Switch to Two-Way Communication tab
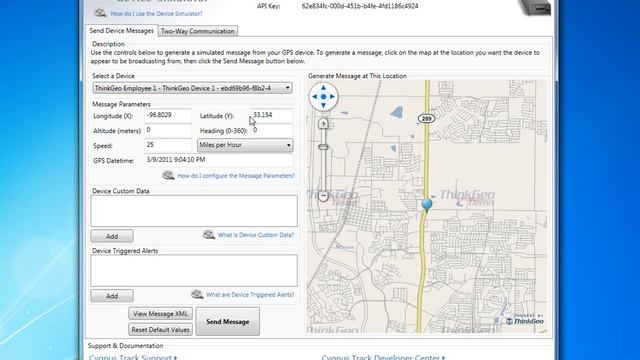Viewport: 640px width, 360px height. pos(198,31)
